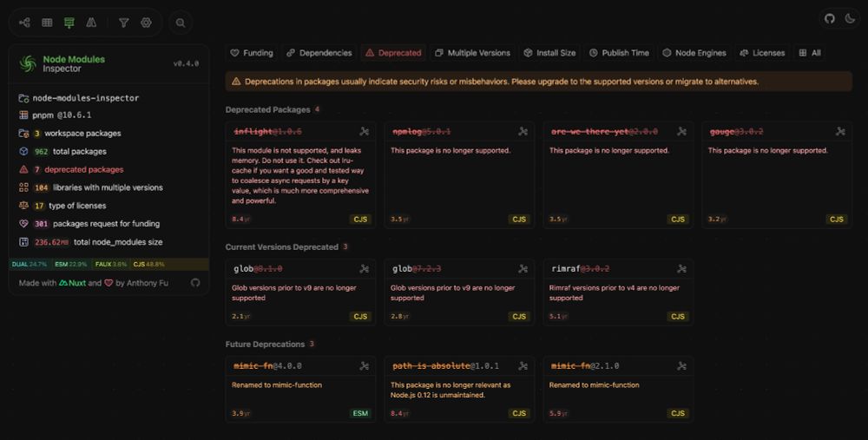Select the Install Size tab
The width and height of the screenshot is (868, 440).
pyautogui.click(x=549, y=53)
